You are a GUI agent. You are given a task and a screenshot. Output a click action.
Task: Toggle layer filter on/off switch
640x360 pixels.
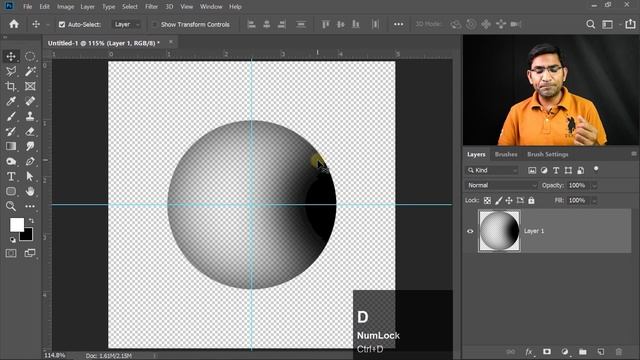(596, 169)
